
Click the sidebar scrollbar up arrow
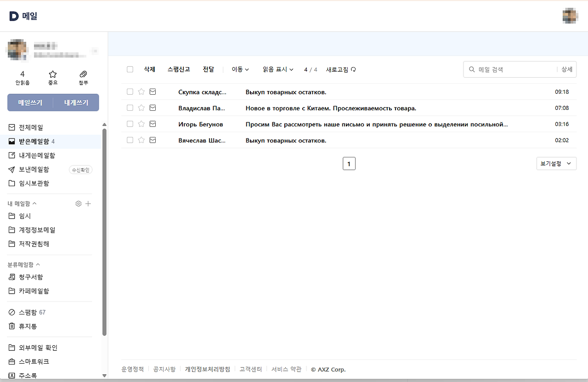point(104,125)
